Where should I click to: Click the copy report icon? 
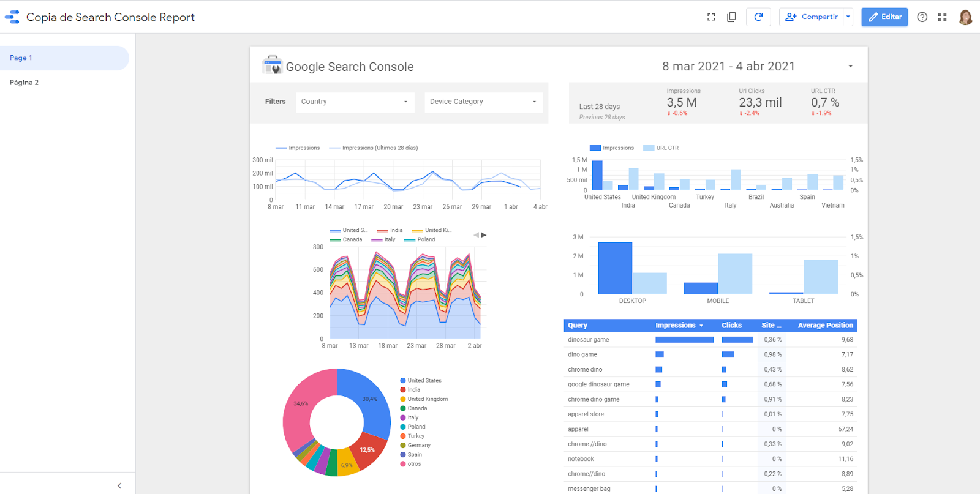pyautogui.click(x=731, y=17)
